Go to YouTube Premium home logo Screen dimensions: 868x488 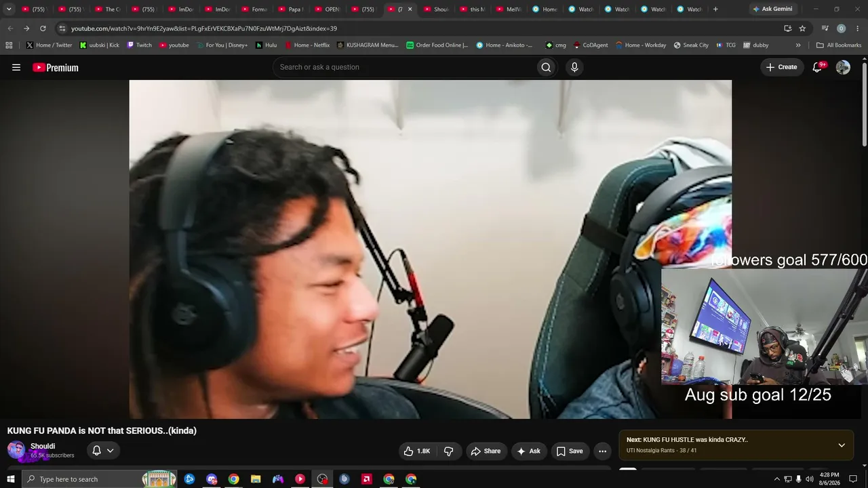click(x=56, y=68)
